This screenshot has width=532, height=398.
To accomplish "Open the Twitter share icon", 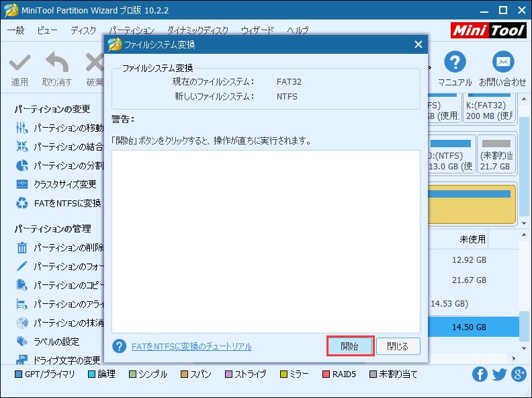I will [x=499, y=374].
